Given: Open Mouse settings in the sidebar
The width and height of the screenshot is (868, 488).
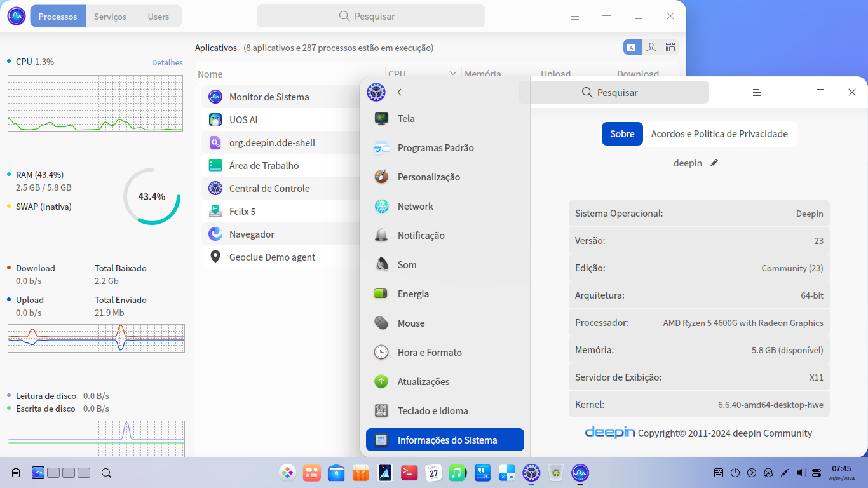Looking at the screenshot, I should click(445, 323).
